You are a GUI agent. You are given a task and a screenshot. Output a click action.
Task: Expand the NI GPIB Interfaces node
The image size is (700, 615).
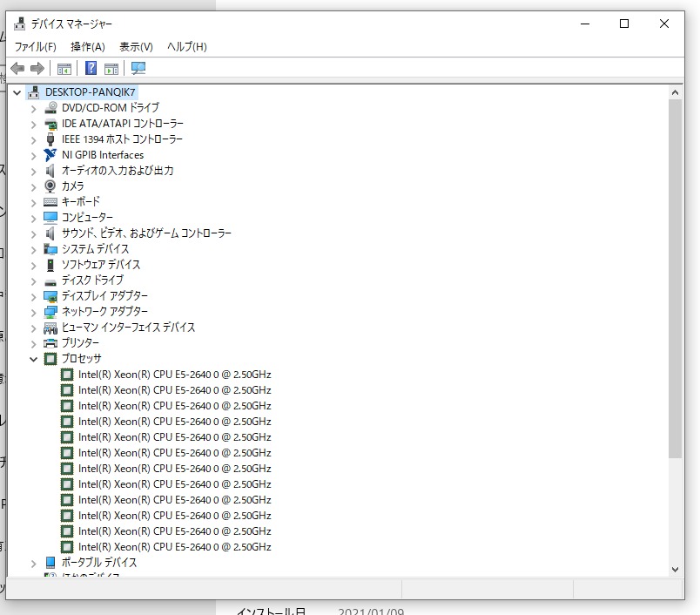(x=33, y=156)
